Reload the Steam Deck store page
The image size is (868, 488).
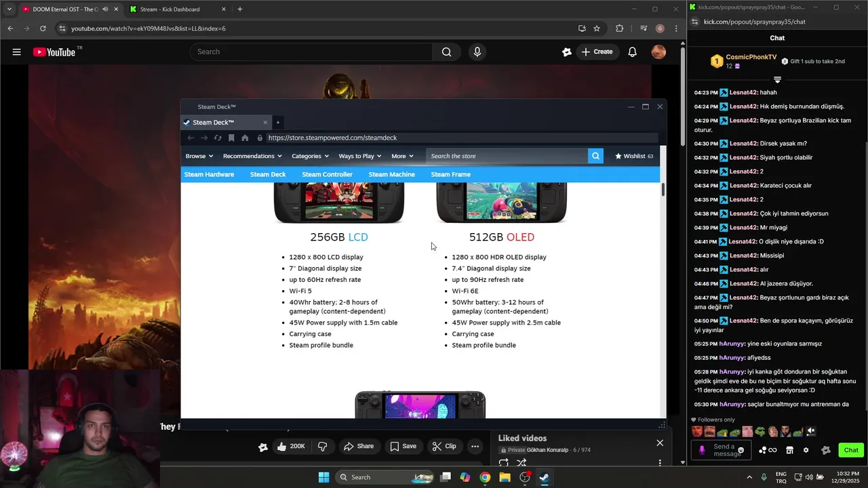pyautogui.click(x=218, y=138)
